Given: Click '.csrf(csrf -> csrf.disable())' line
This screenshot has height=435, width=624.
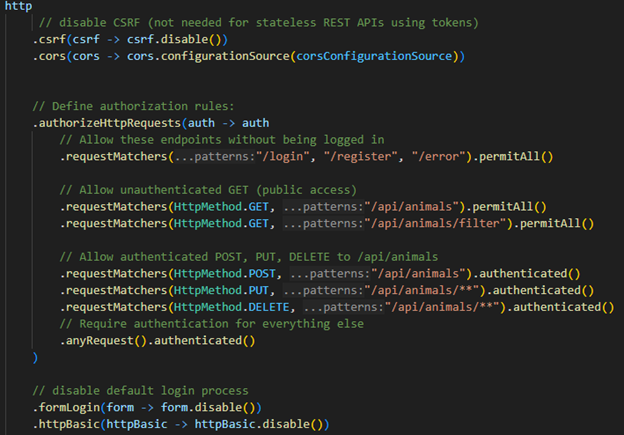Looking at the screenshot, I should (130, 39).
